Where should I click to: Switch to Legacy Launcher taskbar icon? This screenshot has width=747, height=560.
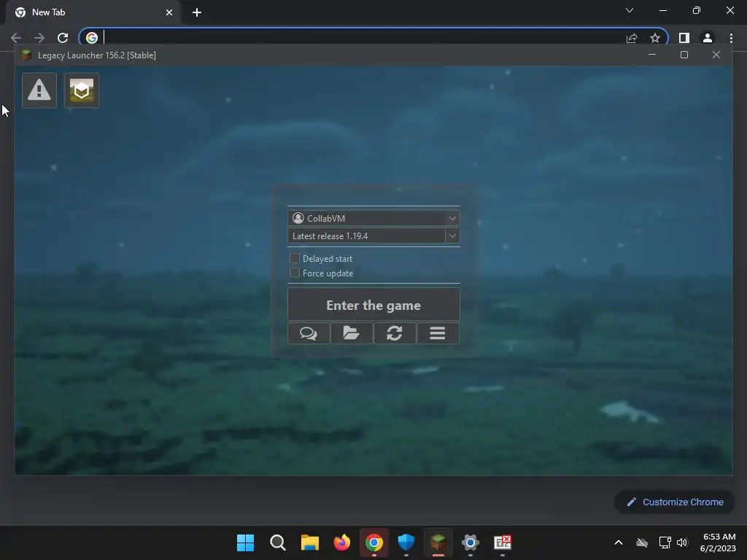tap(438, 542)
